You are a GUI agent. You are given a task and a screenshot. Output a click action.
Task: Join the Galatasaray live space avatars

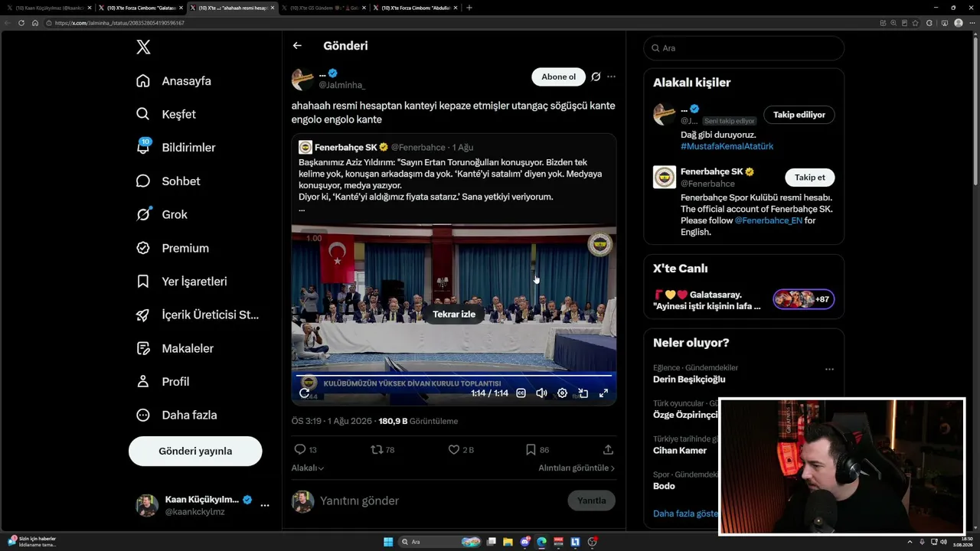[x=804, y=299]
